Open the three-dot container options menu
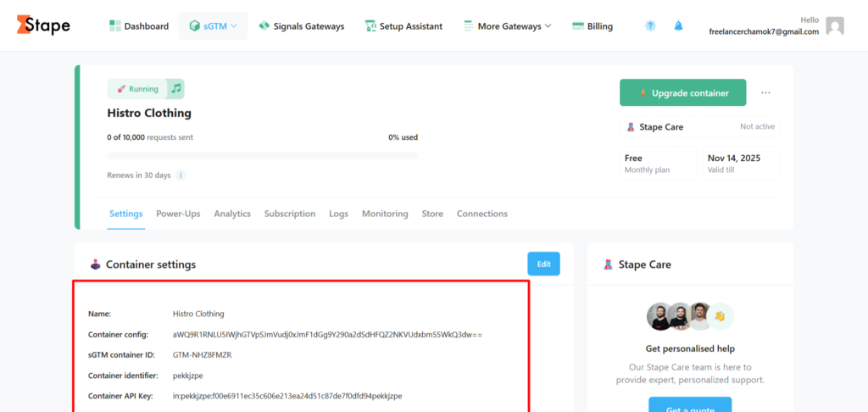The height and width of the screenshot is (412, 868). coord(766,93)
